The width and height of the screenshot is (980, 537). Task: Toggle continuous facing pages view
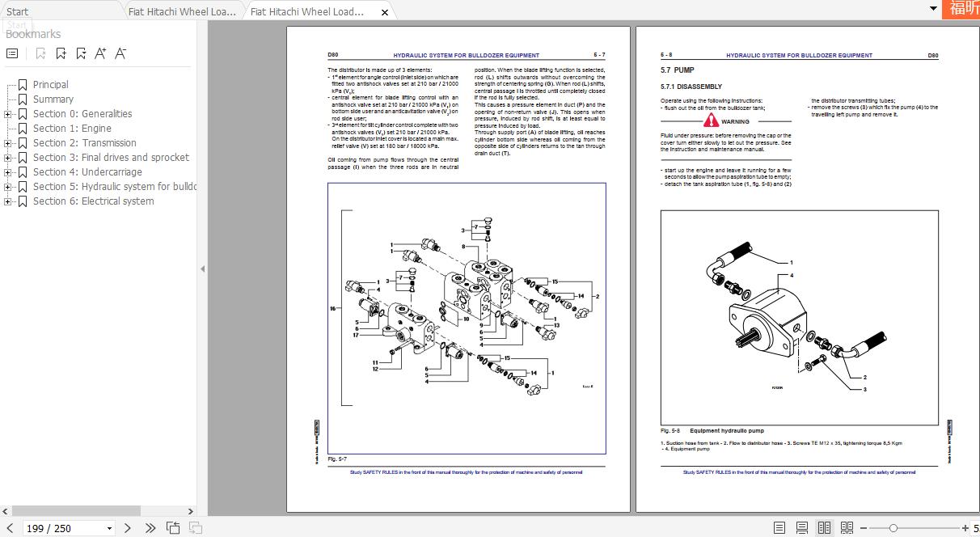pyautogui.click(x=847, y=528)
